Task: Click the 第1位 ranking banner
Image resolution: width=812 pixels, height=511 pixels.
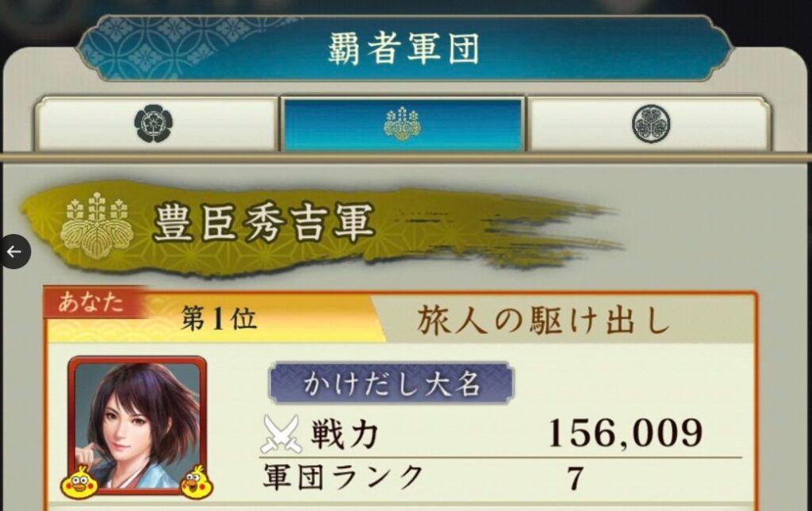Action: (x=217, y=318)
